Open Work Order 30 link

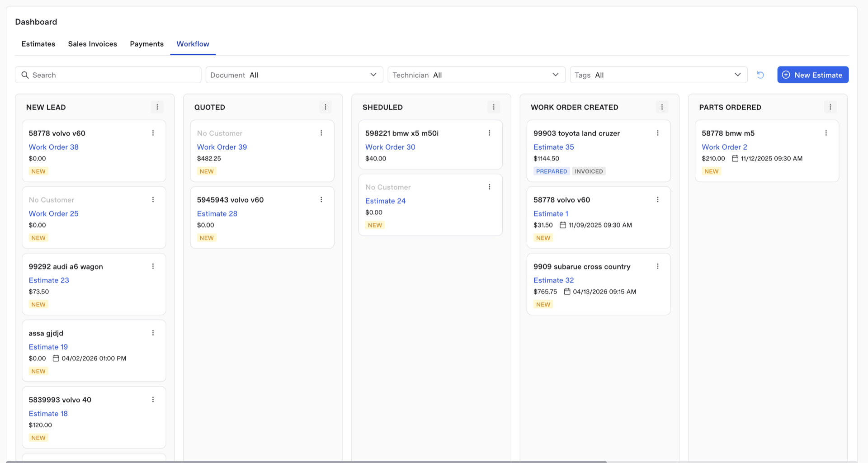pyautogui.click(x=390, y=147)
